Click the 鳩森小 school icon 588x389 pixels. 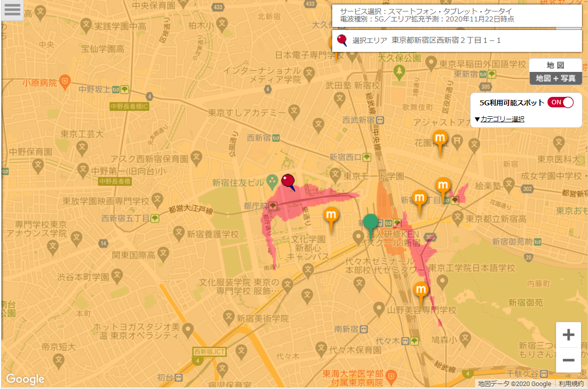coord(465,339)
